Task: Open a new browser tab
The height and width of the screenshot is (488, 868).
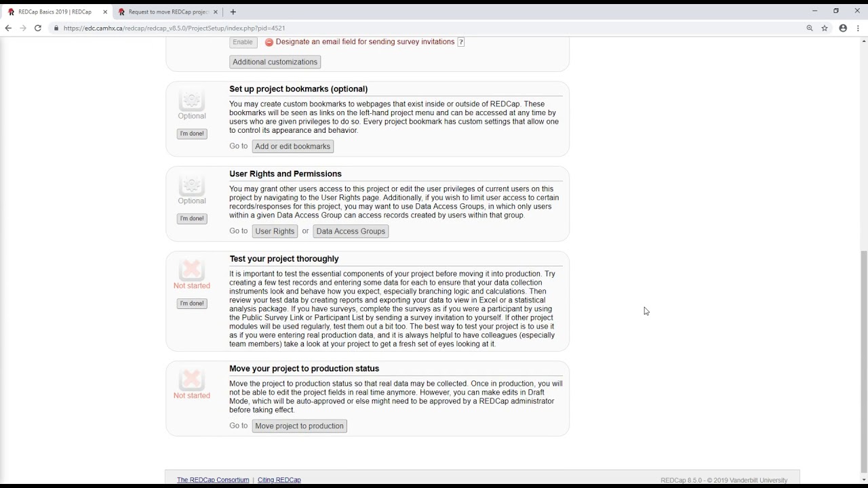Action: 233,12
